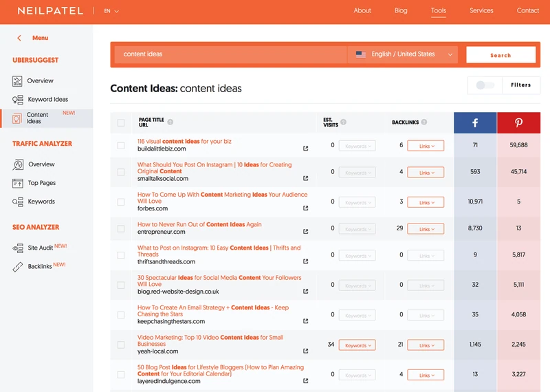The image size is (550, 392).
Task: Open the Blog menu item
Action: tap(401, 10)
